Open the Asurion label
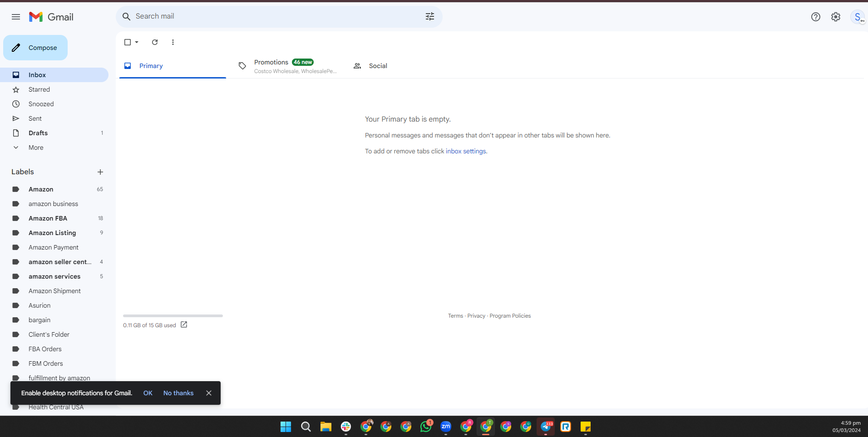The width and height of the screenshot is (868, 437). pos(54,305)
